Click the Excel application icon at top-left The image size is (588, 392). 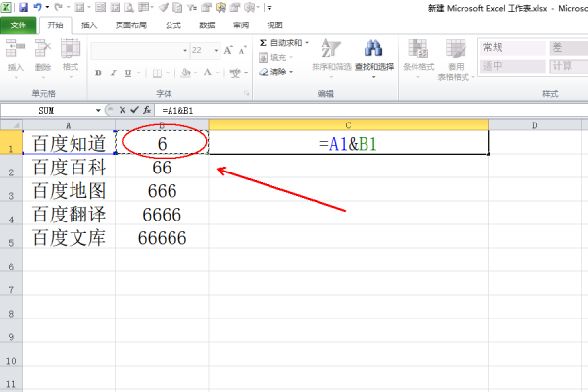click(6, 7)
